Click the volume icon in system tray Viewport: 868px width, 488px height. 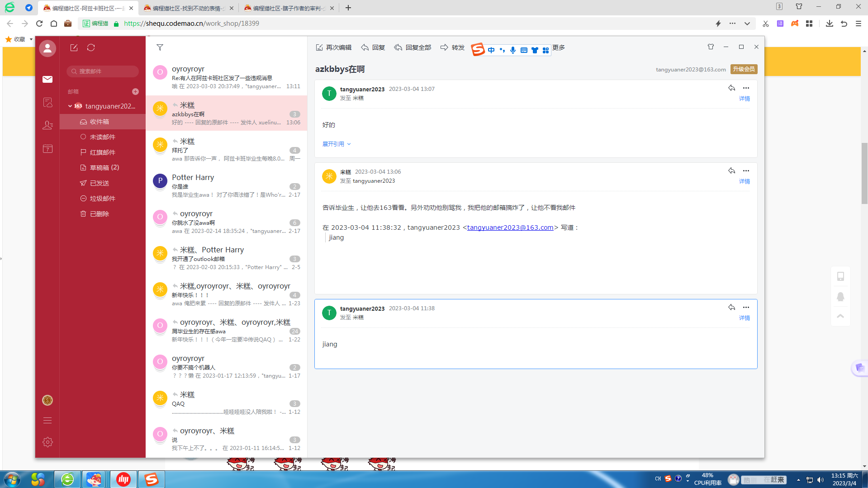(821, 480)
